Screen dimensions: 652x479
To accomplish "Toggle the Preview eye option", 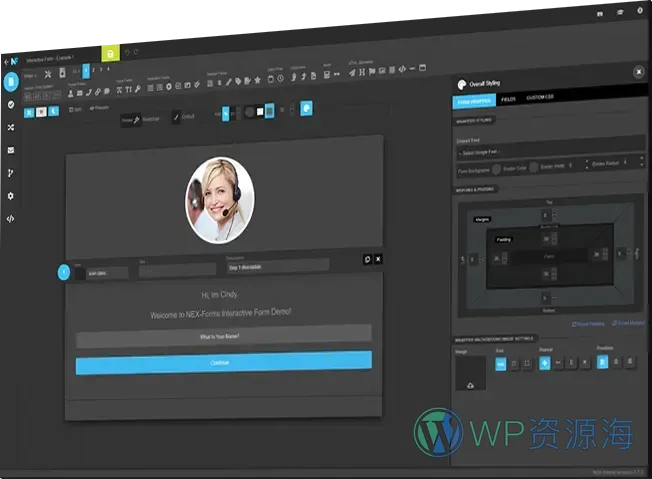I will (x=99, y=108).
